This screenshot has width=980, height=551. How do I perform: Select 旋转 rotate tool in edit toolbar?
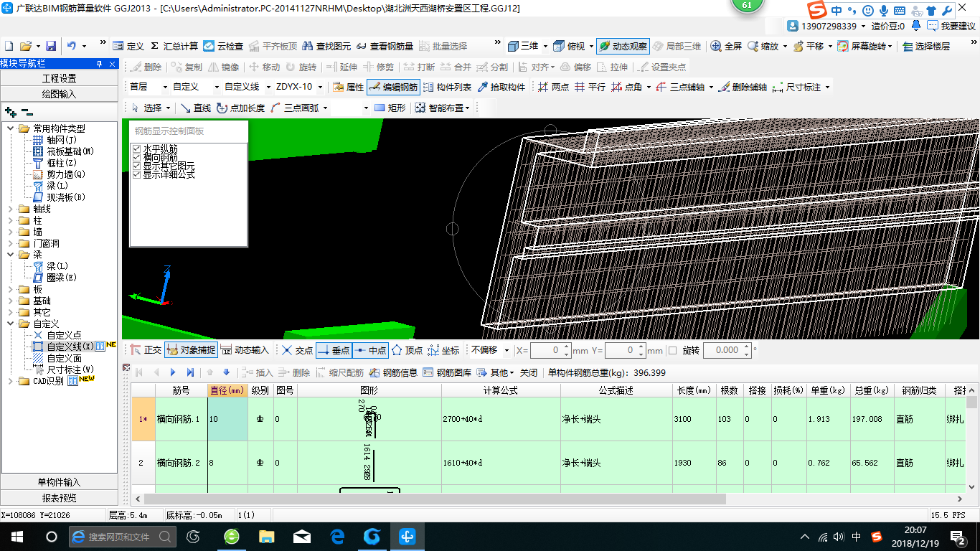(x=301, y=67)
